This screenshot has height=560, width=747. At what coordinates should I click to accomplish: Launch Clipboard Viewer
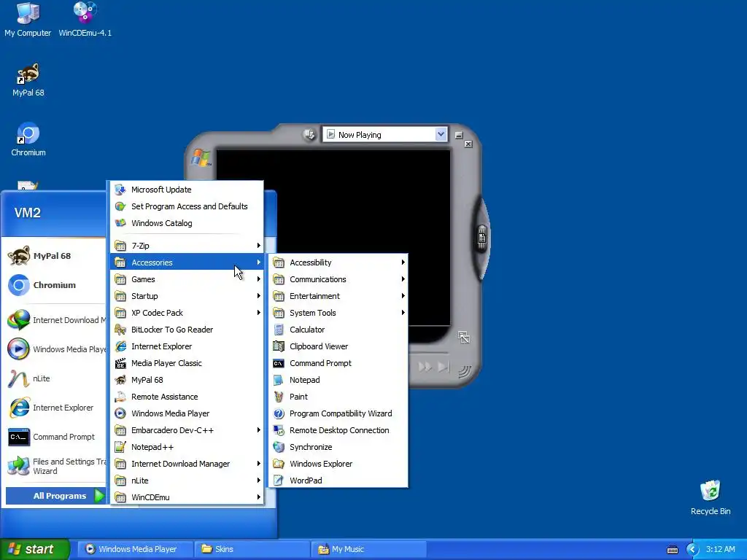(x=338, y=346)
